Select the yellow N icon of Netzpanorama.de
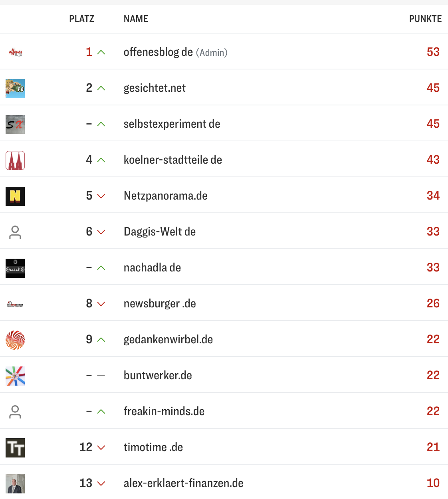The height and width of the screenshot is (499, 448). (15, 196)
